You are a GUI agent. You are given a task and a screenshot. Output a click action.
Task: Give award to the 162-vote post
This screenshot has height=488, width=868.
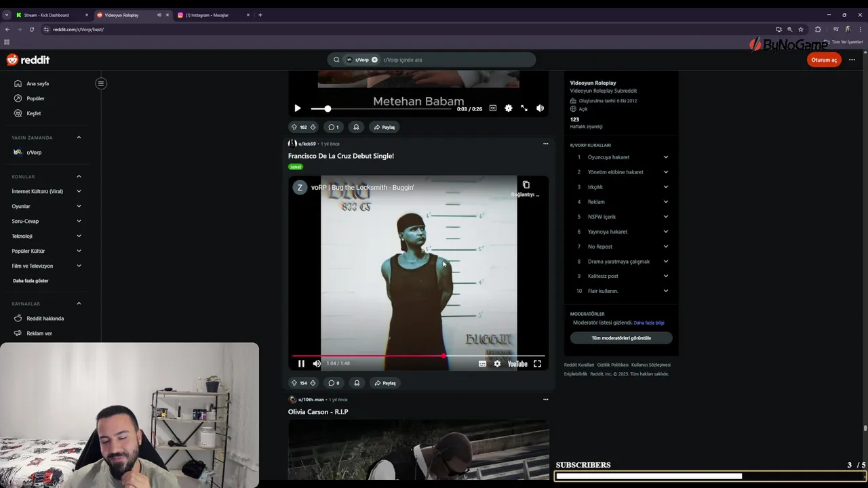(x=356, y=127)
